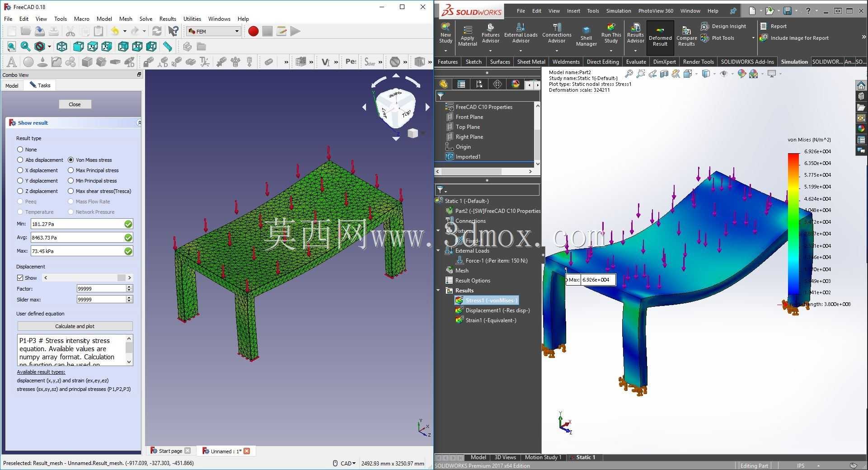Switch to the Motion Study 1 tab

click(543, 457)
